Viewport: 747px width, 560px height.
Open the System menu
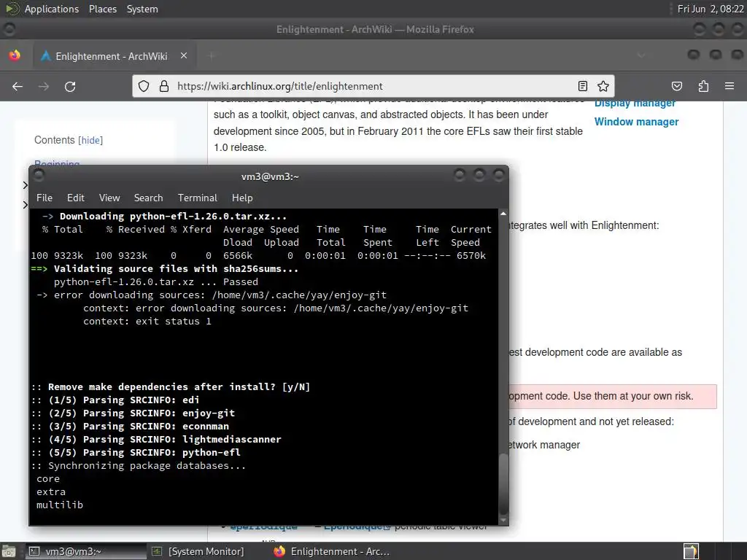coord(142,9)
